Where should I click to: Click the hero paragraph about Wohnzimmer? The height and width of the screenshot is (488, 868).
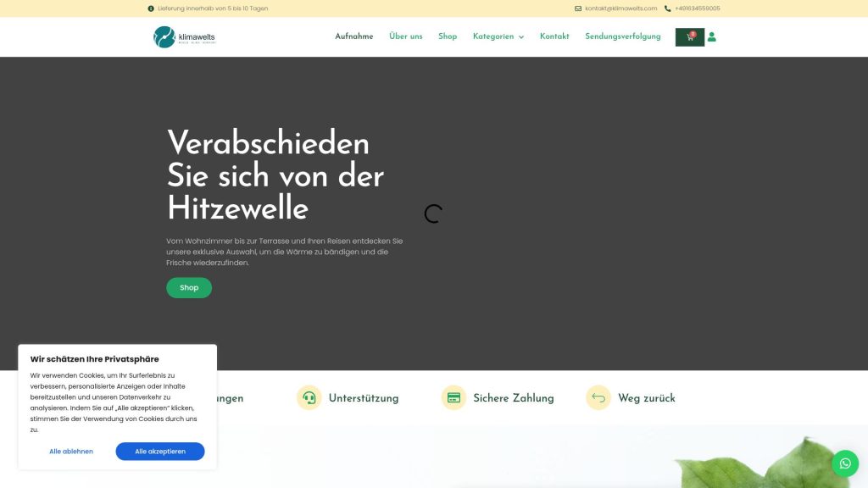pos(285,252)
